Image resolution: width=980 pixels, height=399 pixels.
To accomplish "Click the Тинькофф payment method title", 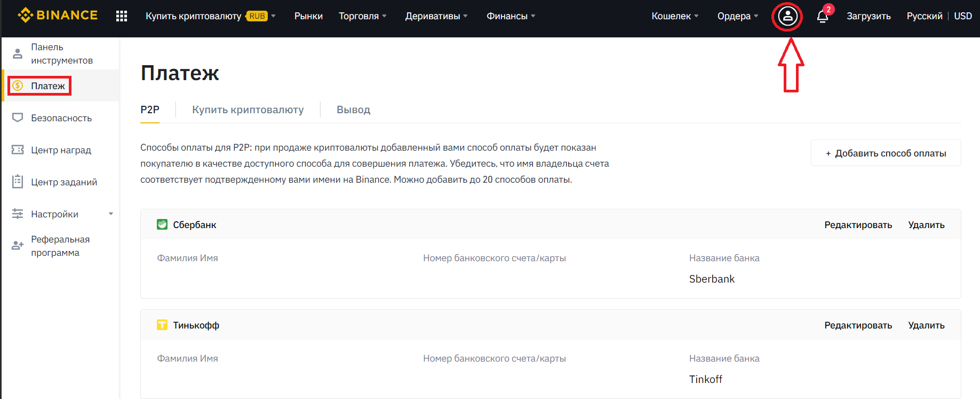I will pyautogui.click(x=196, y=325).
